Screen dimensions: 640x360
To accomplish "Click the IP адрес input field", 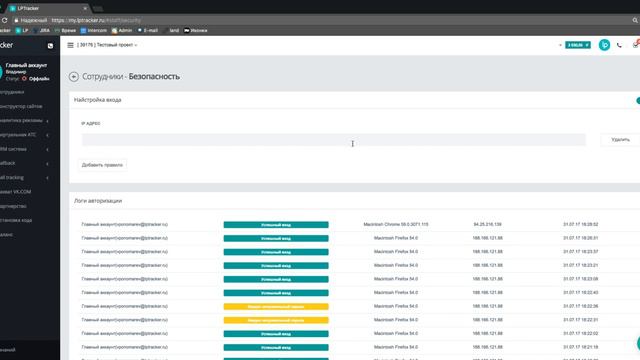I will [x=333, y=140].
